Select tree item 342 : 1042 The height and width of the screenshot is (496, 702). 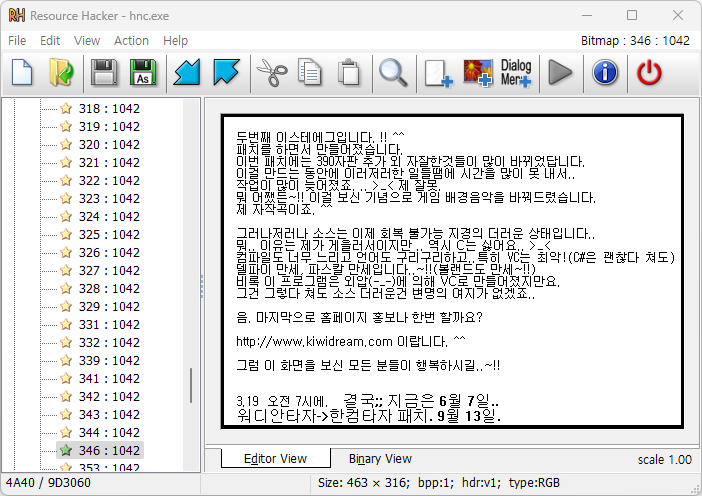(109, 397)
